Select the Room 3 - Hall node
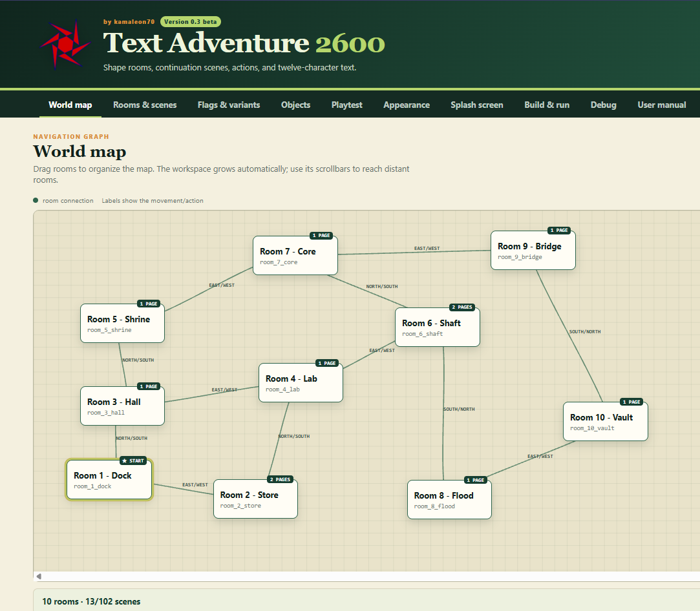The image size is (700, 611). click(x=122, y=406)
